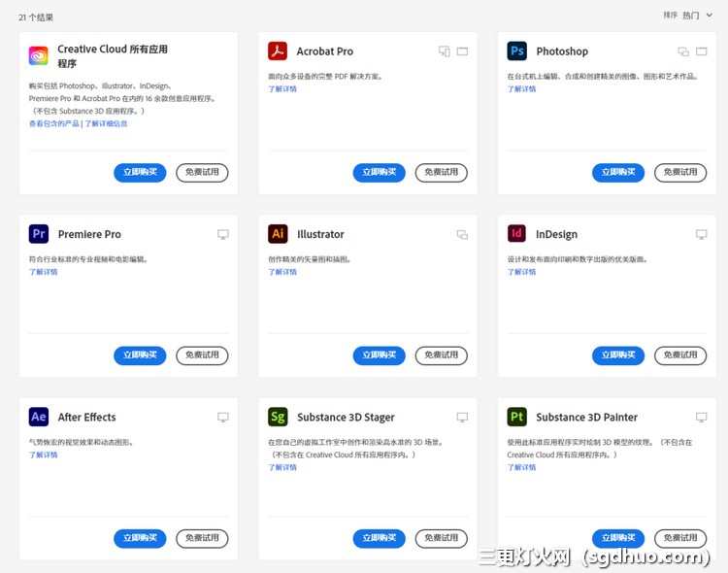728x573 pixels.
Task: Click 立即购买 on the Acrobat Pro card
Action: click(379, 173)
